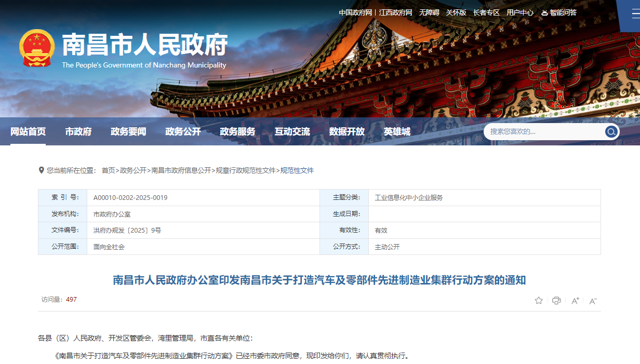Bookmark article with the star icon

click(539, 300)
